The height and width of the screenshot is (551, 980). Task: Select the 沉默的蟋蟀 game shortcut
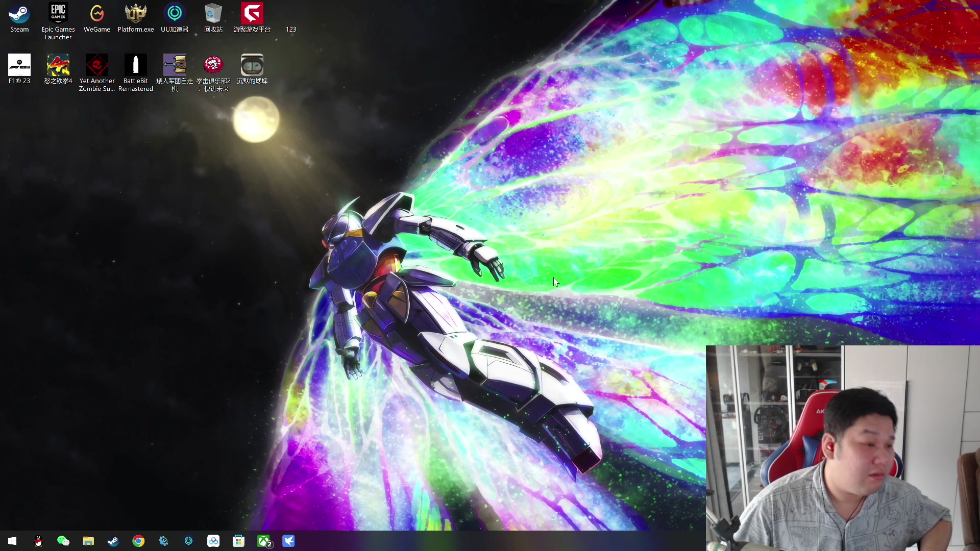252,69
